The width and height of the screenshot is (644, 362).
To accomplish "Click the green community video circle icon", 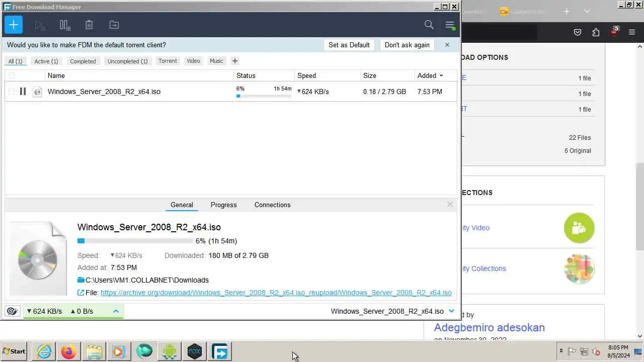I will coord(579,228).
